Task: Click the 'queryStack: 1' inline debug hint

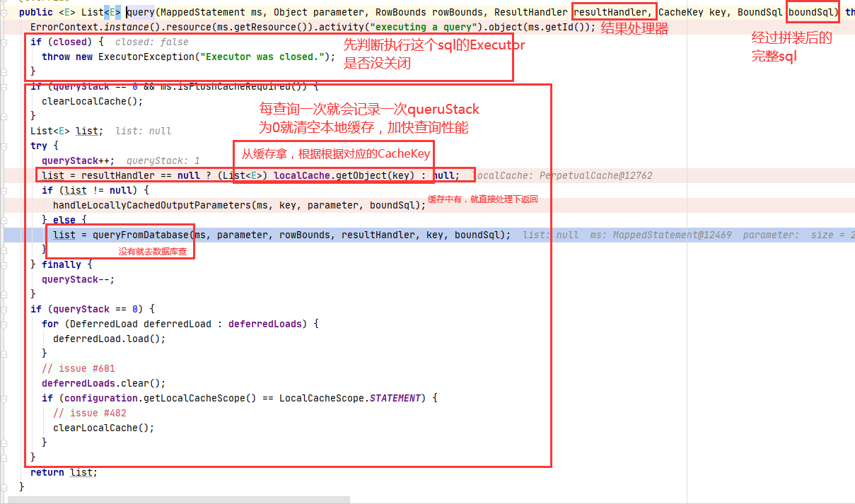Action: tap(163, 160)
